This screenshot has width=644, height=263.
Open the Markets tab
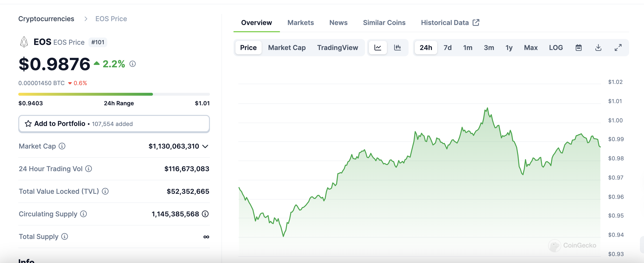tap(301, 23)
